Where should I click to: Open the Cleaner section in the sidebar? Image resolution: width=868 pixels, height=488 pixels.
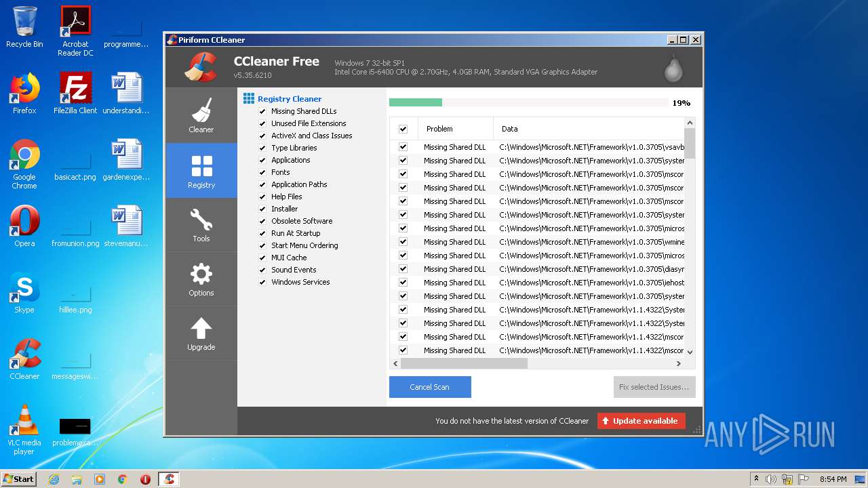[x=201, y=115]
